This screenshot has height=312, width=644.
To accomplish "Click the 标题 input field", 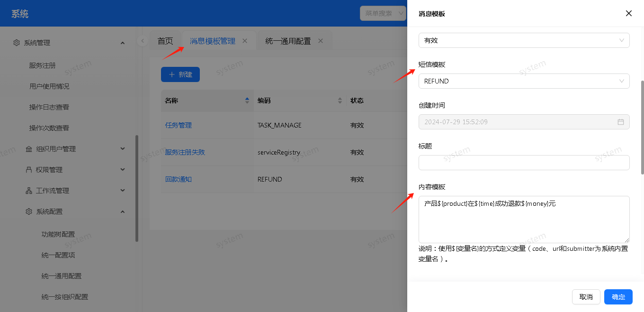I will click(x=524, y=163).
